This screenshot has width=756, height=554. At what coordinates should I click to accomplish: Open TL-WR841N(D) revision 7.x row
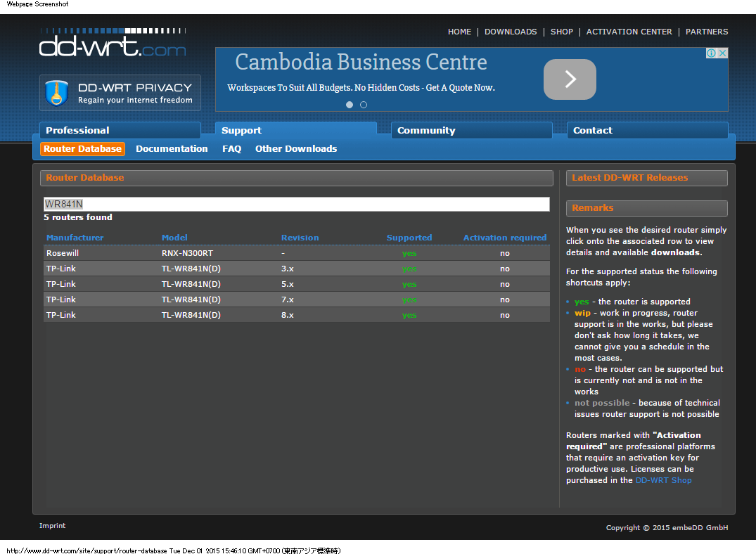[297, 299]
